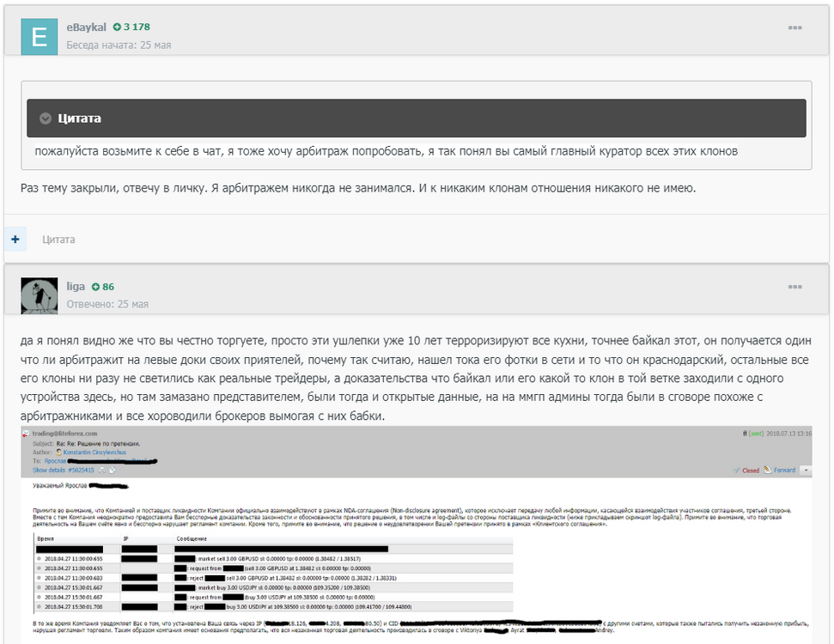
Task: Click the 'Отвечено: 25 мая' timestamp
Action: pyautogui.click(x=107, y=304)
